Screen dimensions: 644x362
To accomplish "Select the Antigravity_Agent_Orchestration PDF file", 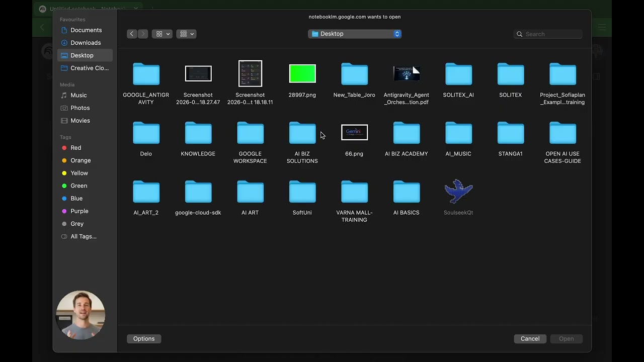I will coord(407,74).
